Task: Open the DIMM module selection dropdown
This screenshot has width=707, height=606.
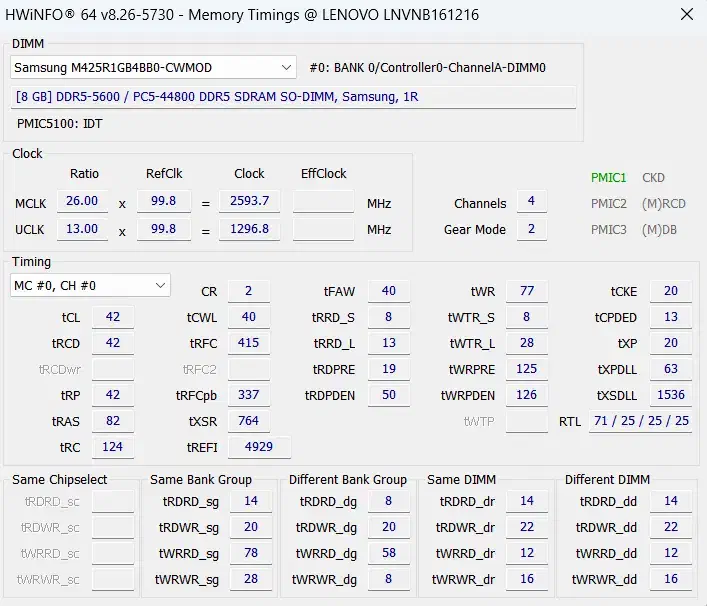Action: point(153,67)
